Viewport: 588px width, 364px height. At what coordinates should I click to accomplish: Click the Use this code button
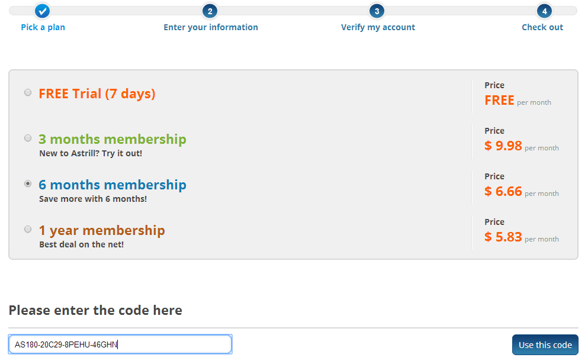pyautogui.click(x=545, y=344)
